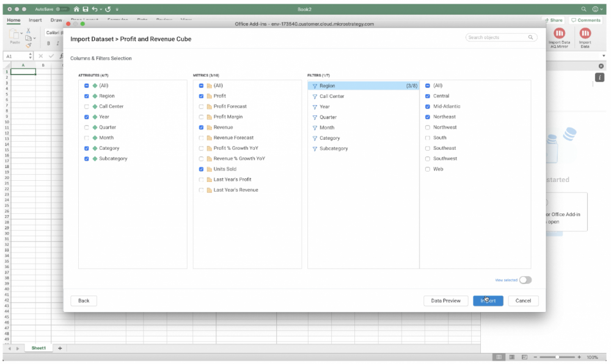Check the Call Center attribute checkbox
Viewport: 611px width, 364px height.
[87, 107]
